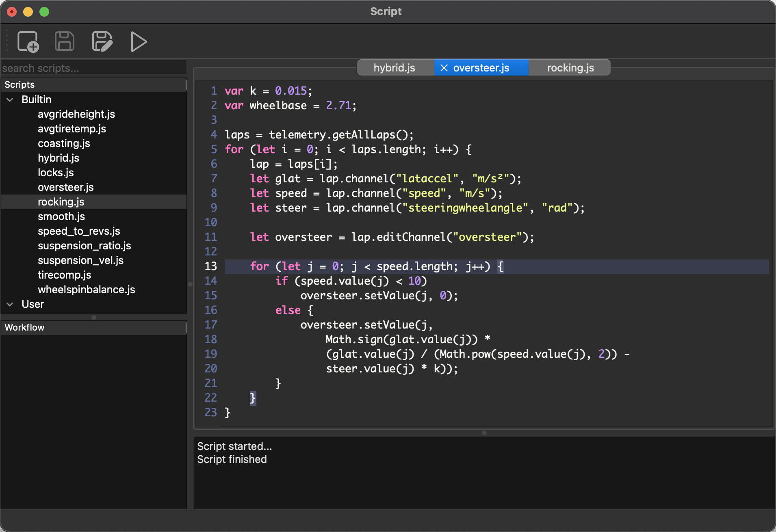Open wheelspinbalance.js script
Screen dimensions: 776x532
[86, 290]
